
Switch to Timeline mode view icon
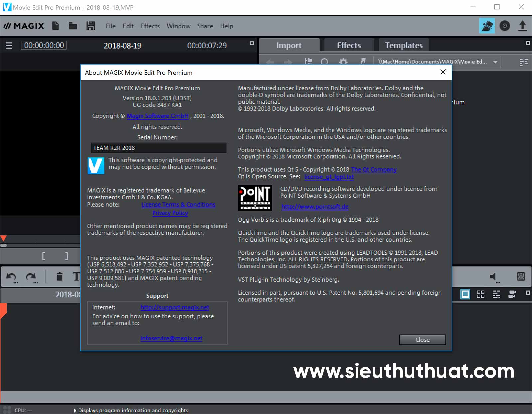click(x=496, y=294)
